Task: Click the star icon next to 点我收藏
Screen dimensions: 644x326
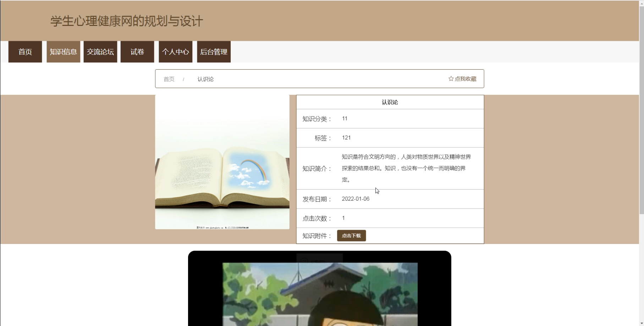Action: click(x=451, y=78)
